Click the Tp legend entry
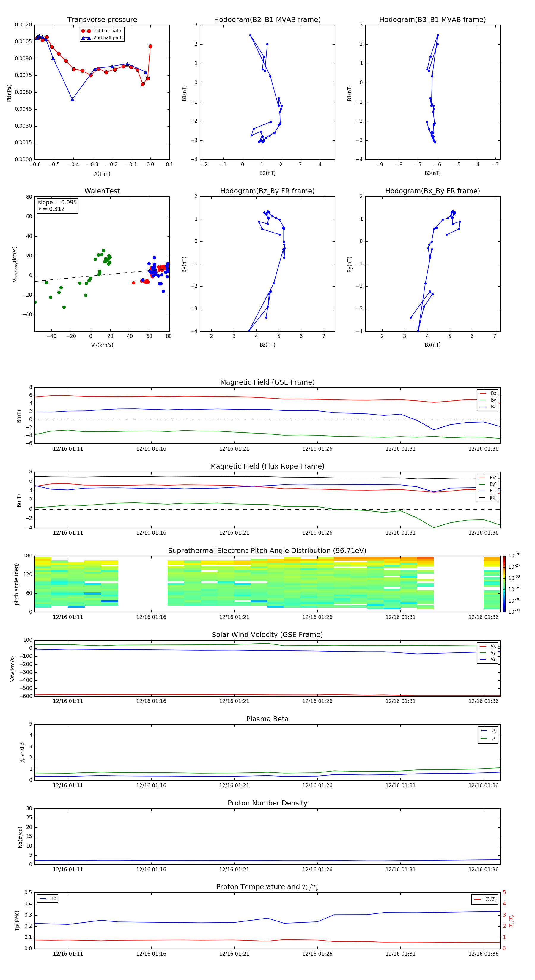535x980 pixels. 48,899
